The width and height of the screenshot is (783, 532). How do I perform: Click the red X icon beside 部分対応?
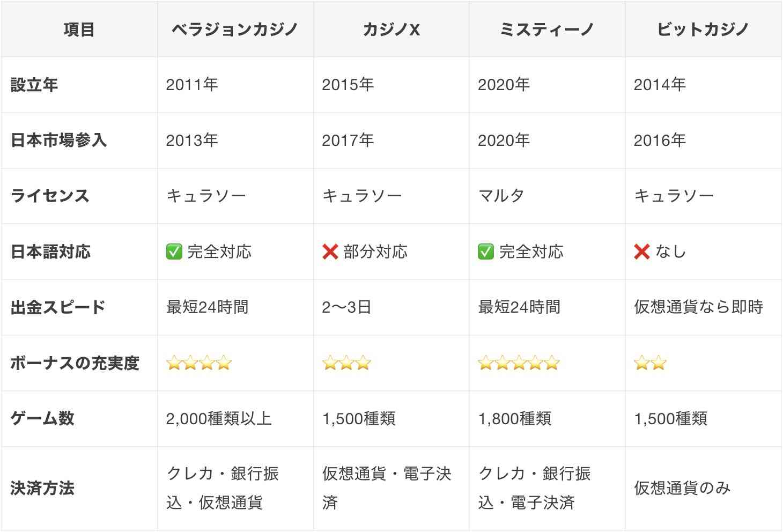(x=330, y=252)
